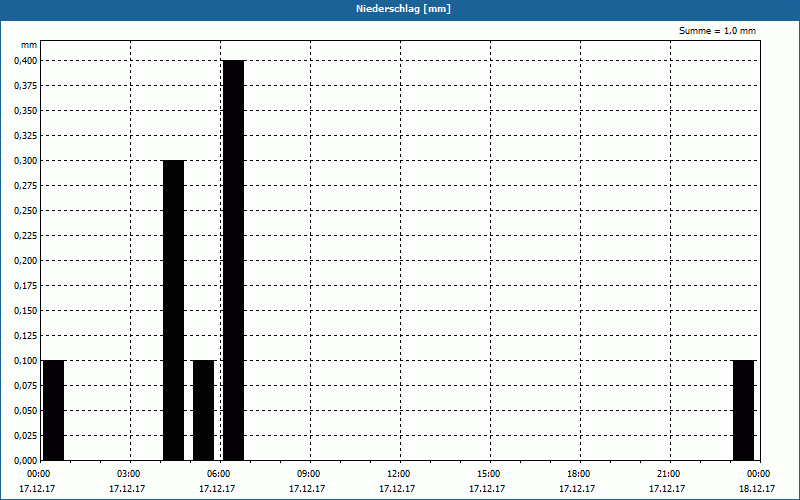
Task: Click the 0,400 y-axis label
Action: click(25, 61)
